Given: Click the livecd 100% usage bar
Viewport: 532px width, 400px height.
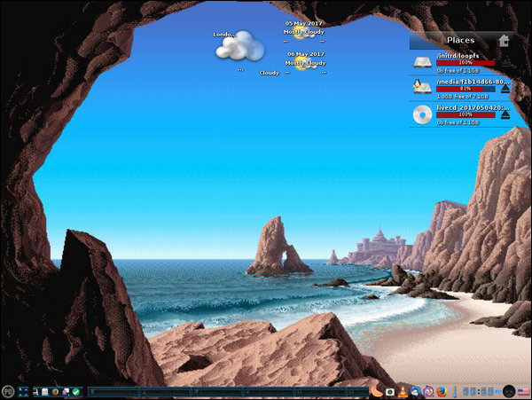Looking at the screenshot, I should 465,114.
